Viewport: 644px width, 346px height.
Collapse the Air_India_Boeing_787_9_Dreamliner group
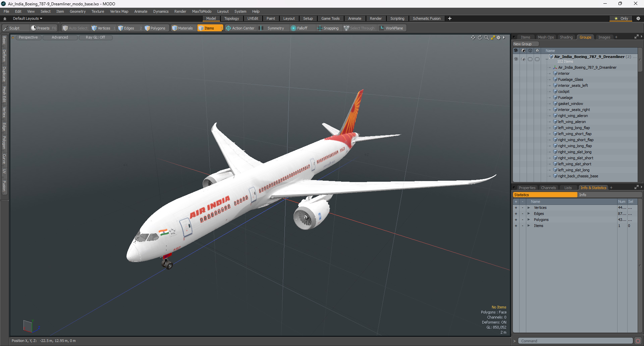pyautogui.click(x=547, y=59)
